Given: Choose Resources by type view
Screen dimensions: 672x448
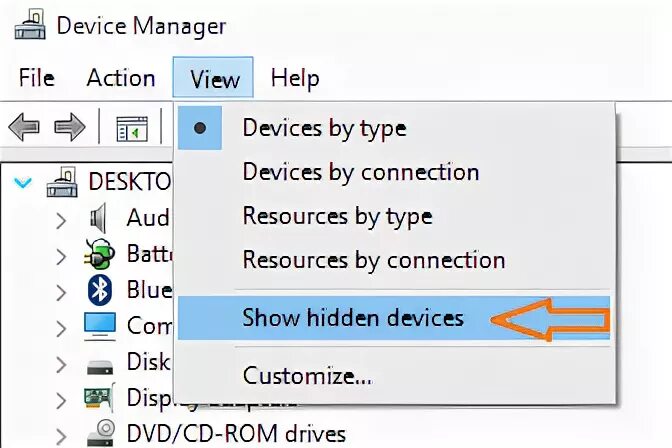Looking at the screenshot, I should 337,216.
